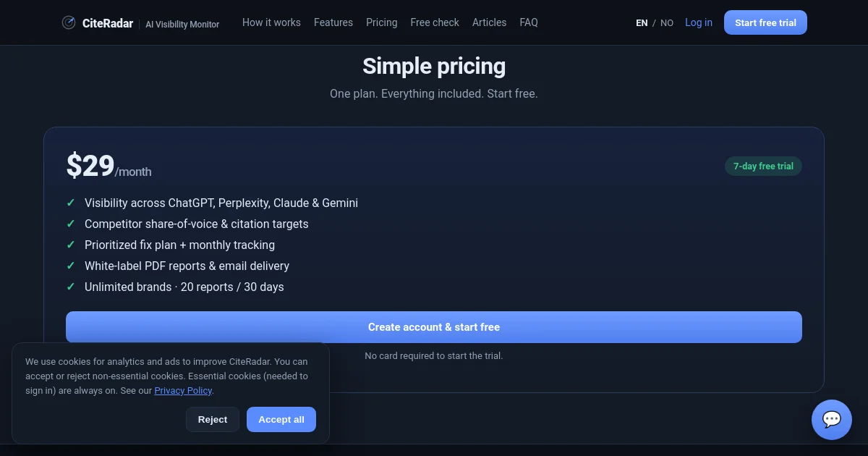
Task: Open the Articles nav link
Action: [x=490, y=22]
